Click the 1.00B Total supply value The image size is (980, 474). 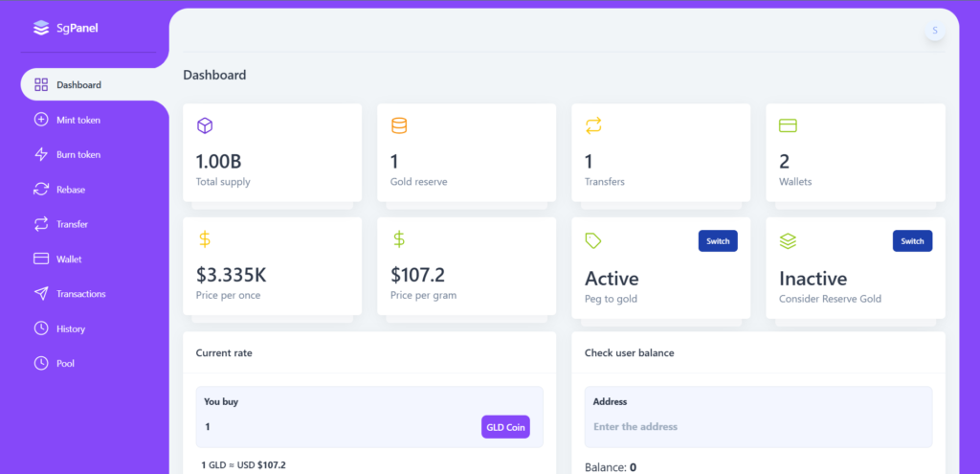point(218,162)
